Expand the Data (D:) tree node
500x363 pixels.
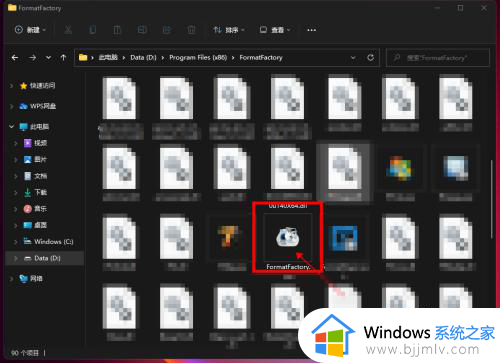(x=15, y=258)
